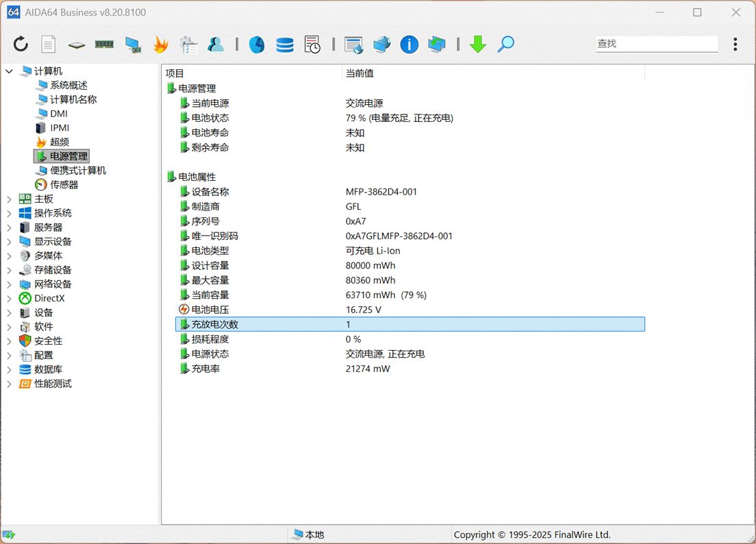Expand the 存储设备 tree node

9,270
